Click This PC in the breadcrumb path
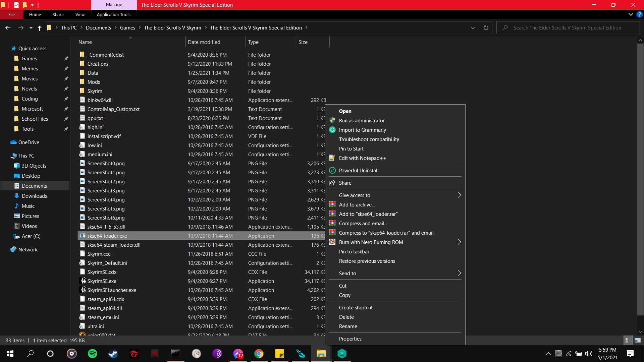Viewport: 644px width, 362px height. click(x=69, y=27)
